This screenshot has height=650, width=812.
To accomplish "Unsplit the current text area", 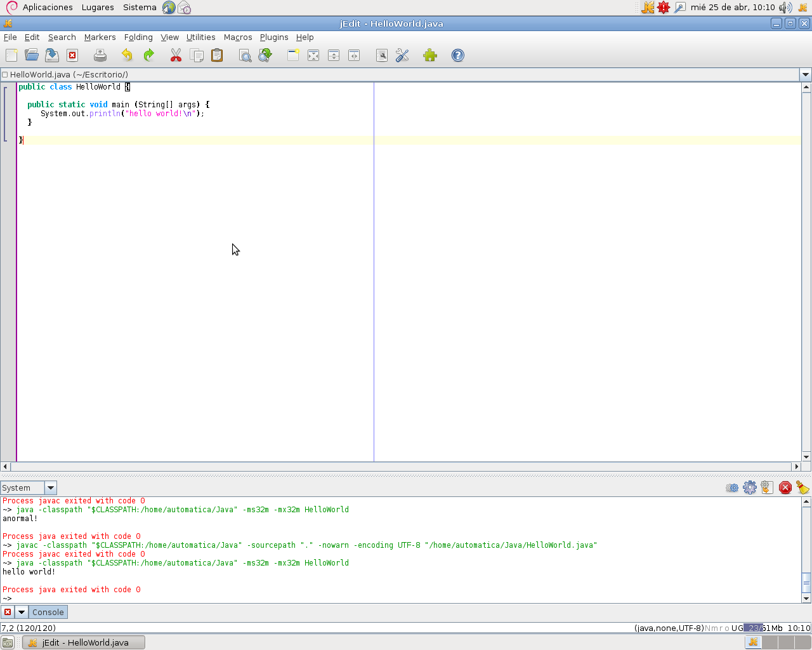I will (313, 55).
